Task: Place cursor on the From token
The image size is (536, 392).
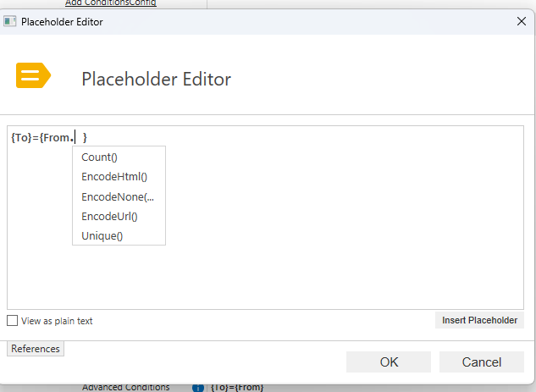Action: (x=57, y=138)
